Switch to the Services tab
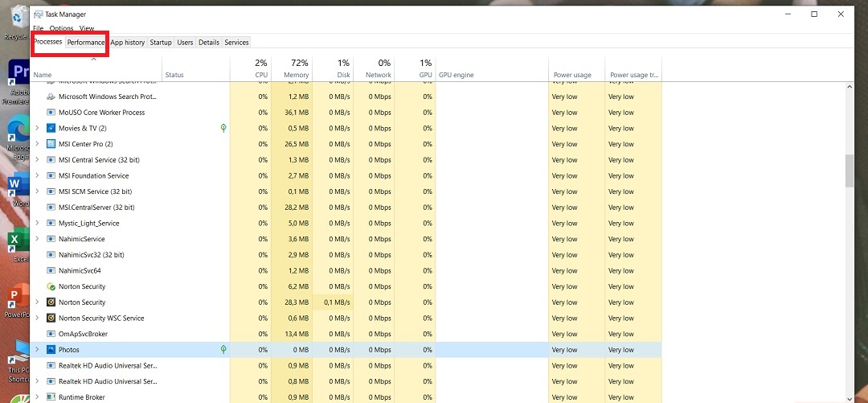The height and width of the screenshot is (403, 868). coord(236,42)
